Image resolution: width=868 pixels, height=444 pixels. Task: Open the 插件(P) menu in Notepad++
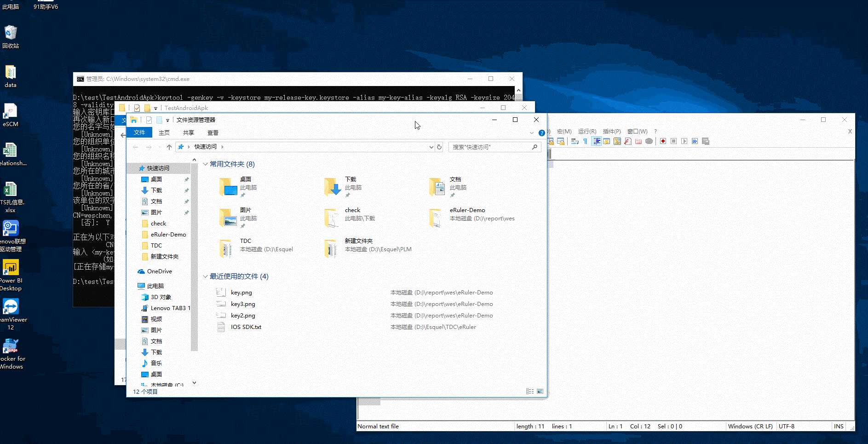[x=612, y=131]
